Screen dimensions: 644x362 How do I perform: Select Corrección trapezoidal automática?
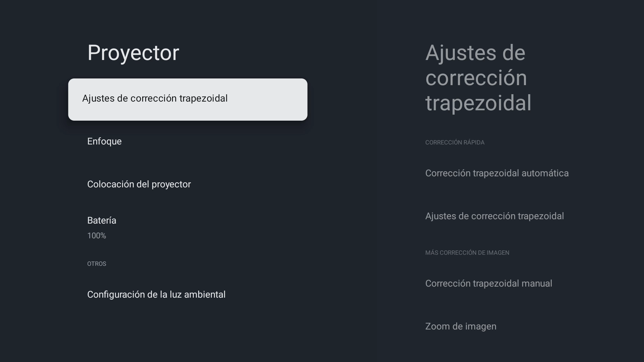pos(497,173)
